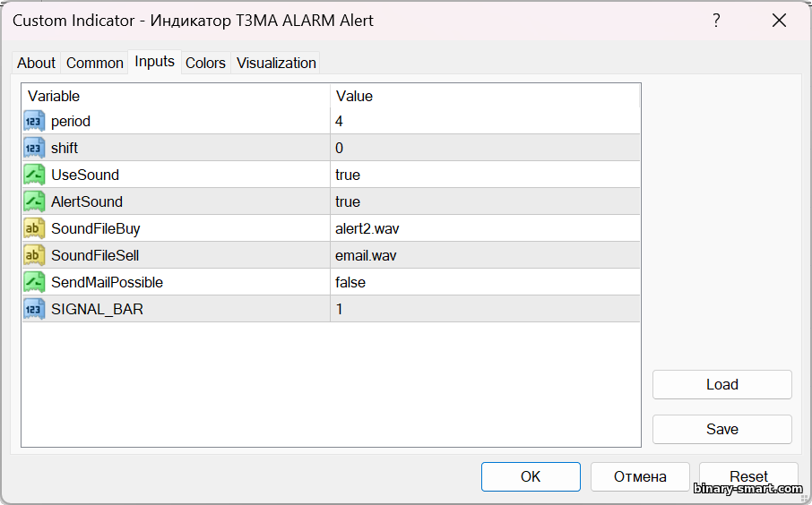Go to the Colors tab
The image size is (812, 505).
pyautogui.click(x=205, y=63)
